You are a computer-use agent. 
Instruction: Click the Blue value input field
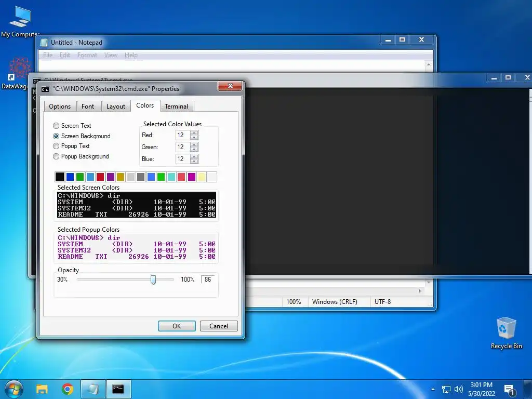183,159
